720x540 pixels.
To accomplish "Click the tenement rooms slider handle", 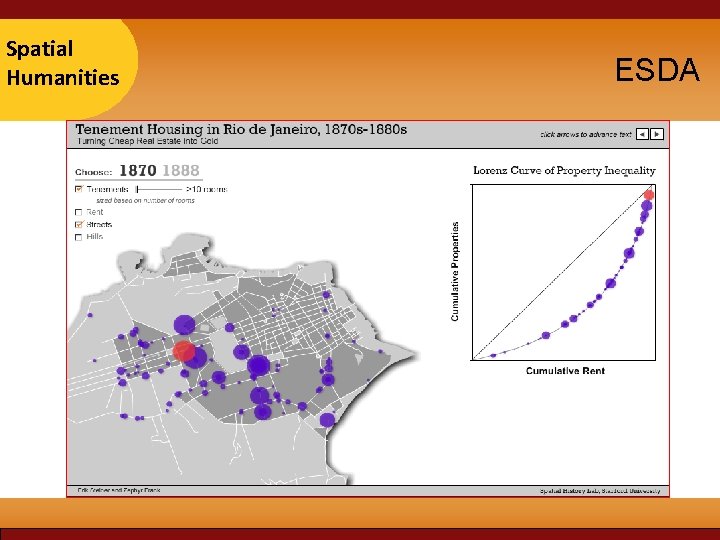I will click(x=137, y=189).
